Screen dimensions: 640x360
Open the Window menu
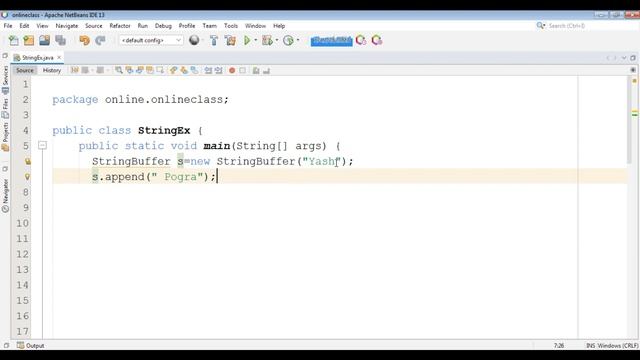click(x=255, y=26)
